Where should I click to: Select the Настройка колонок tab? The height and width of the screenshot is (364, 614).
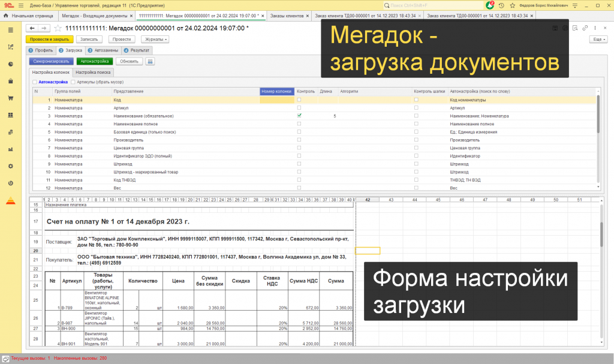point(51,72)
